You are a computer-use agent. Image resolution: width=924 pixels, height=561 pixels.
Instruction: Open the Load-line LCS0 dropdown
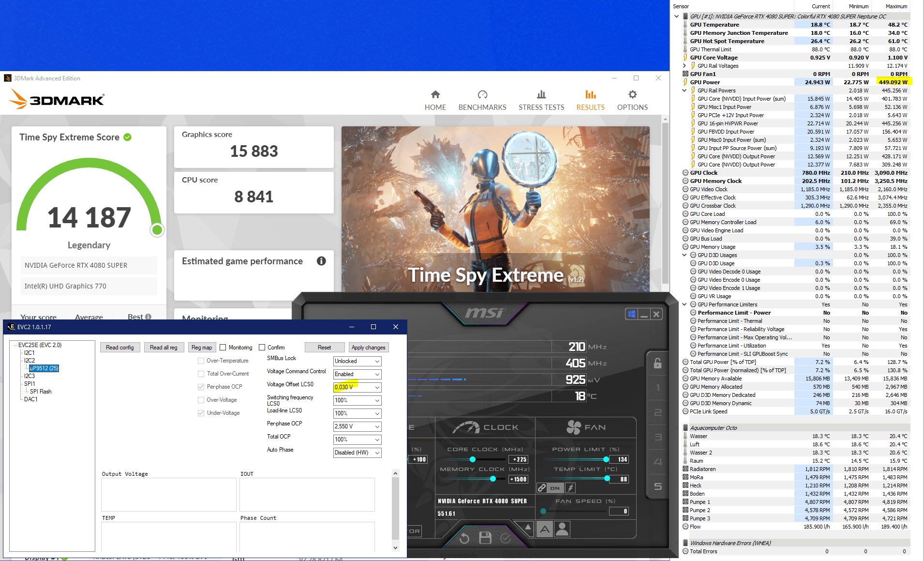357,413
